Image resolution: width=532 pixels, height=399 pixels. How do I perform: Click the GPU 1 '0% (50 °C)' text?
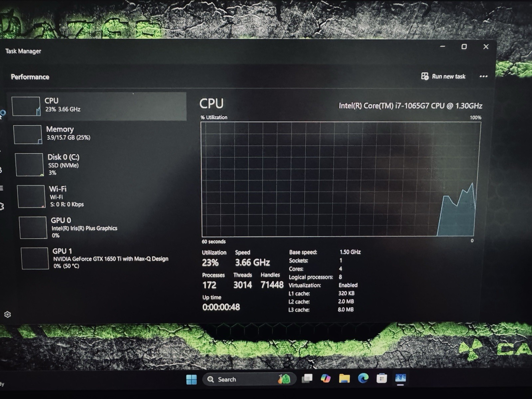66,266
